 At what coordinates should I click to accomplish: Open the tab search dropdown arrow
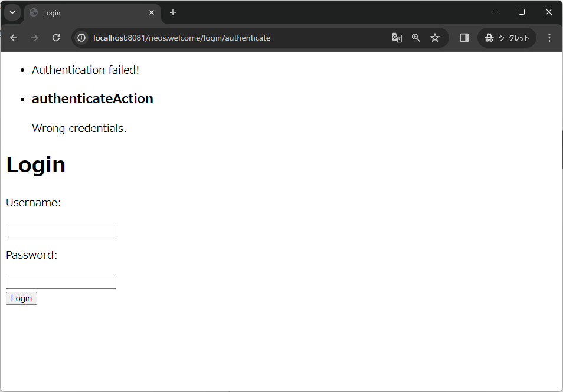(x=12, y=12)
